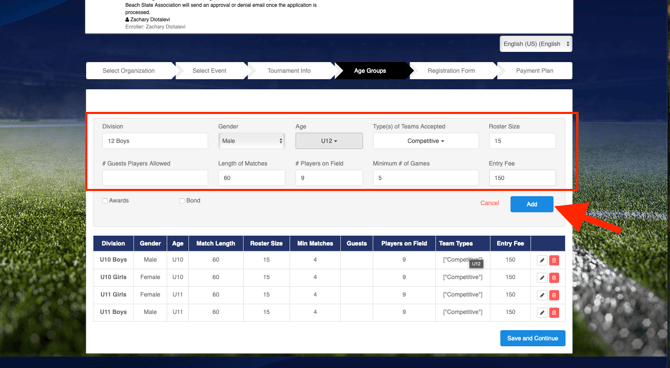Image resolution: width=670 pixels, height=368 pixels.
Task: Click the red Cancel link
Action: pyautogui.click(x=490, y=203)
